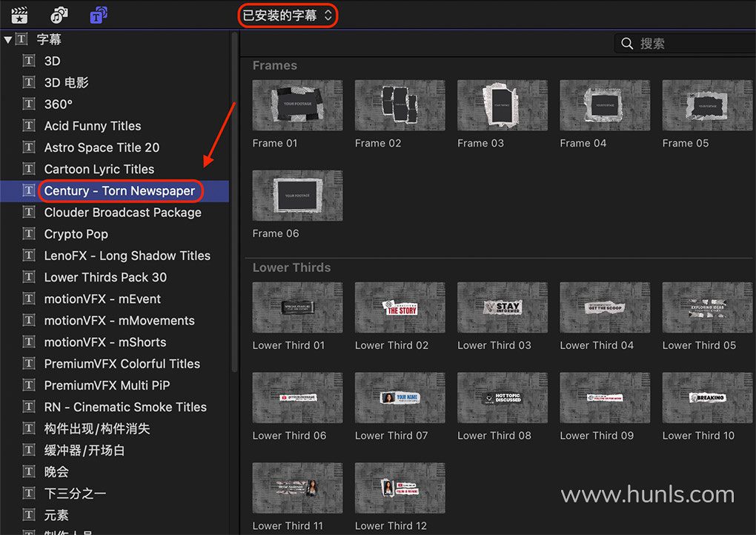Screen dimensions: 756x535
Task: Select the Lower Third 05 thumbnail
Action: [707, 308]
